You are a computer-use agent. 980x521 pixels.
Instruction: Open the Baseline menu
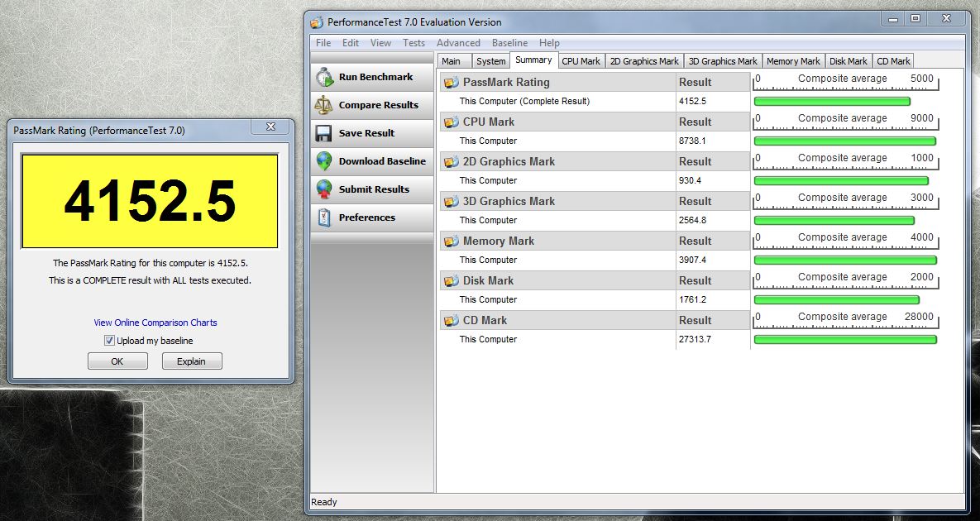pos(509,42)
